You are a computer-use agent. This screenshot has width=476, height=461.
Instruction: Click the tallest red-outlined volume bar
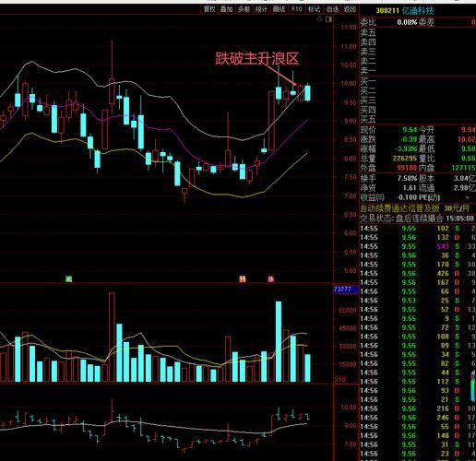[x=112, y=337]
